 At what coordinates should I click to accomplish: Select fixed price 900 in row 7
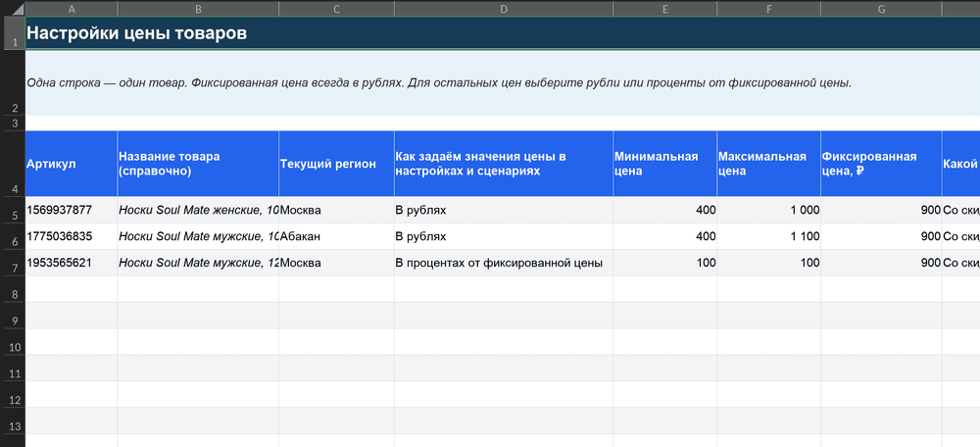pyautogui.click(x=881, y=263)
